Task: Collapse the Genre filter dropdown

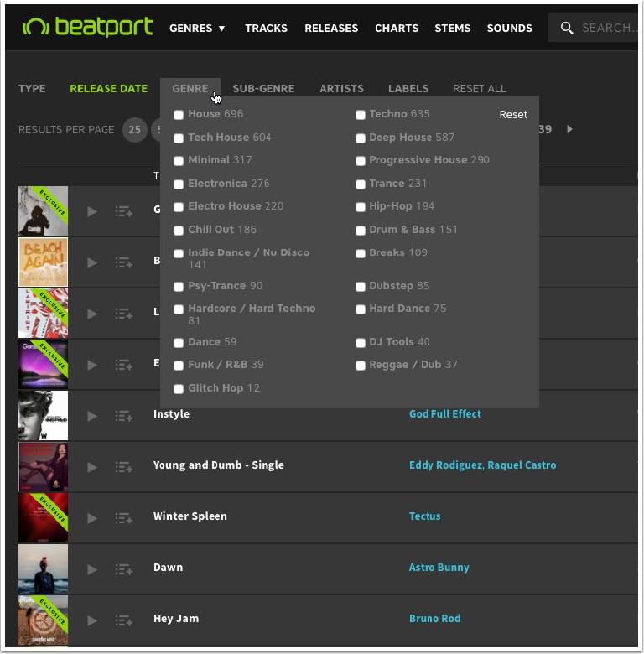Action: click(190, 88)
